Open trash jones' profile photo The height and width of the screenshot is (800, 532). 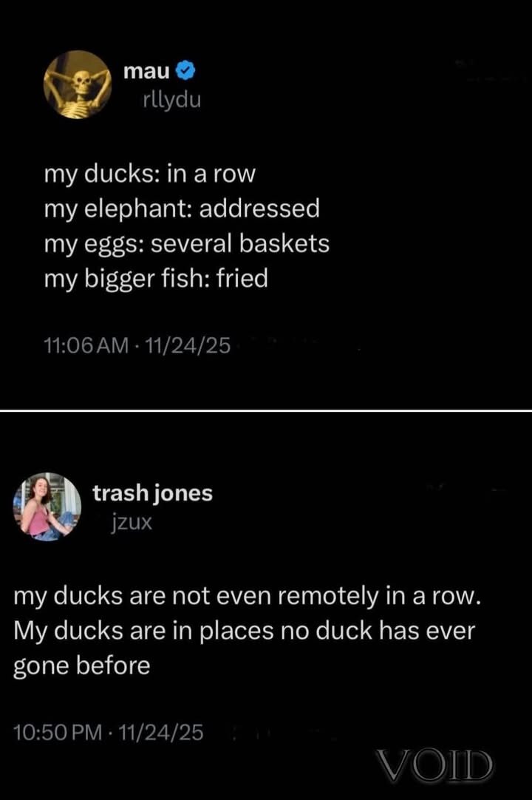47,507
